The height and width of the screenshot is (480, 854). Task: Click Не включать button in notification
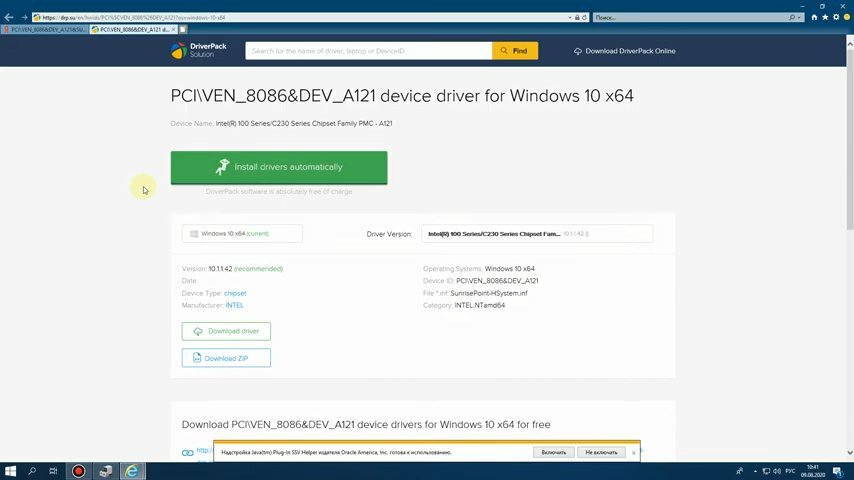click(x=601, y=452)
